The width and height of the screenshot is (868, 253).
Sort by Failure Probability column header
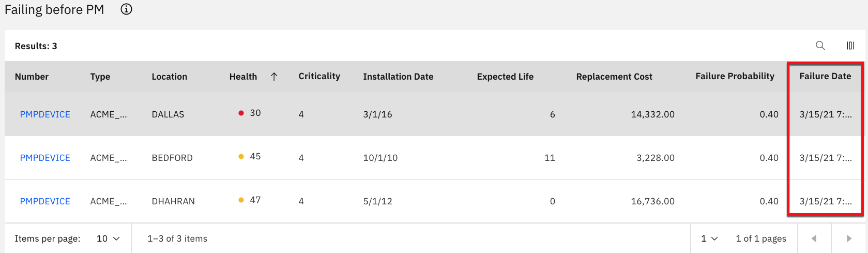pyautogui.click(x=735, y=76)
